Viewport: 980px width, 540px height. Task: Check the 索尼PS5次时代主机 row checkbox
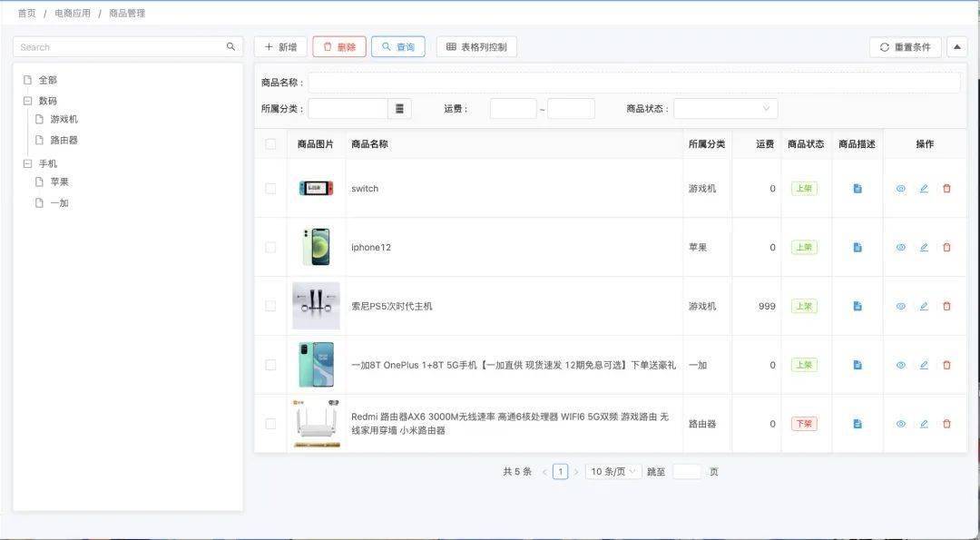pos(270,306)
